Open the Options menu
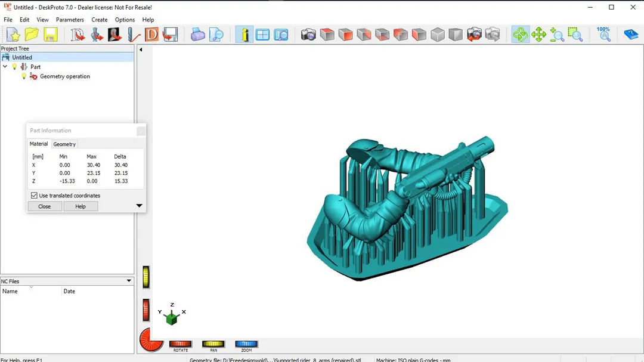This screenshot has width=644, height=362. coord(125,20)
